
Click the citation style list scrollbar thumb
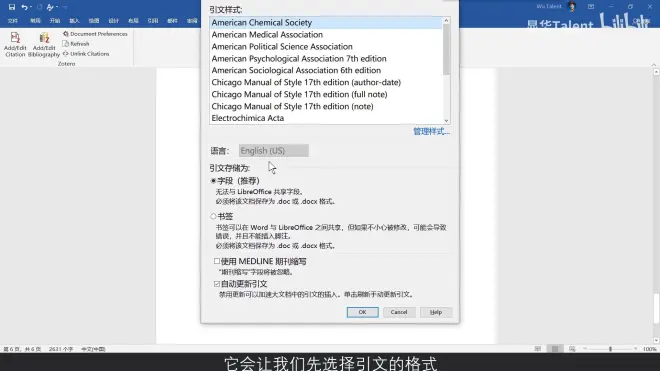(446, 50)
